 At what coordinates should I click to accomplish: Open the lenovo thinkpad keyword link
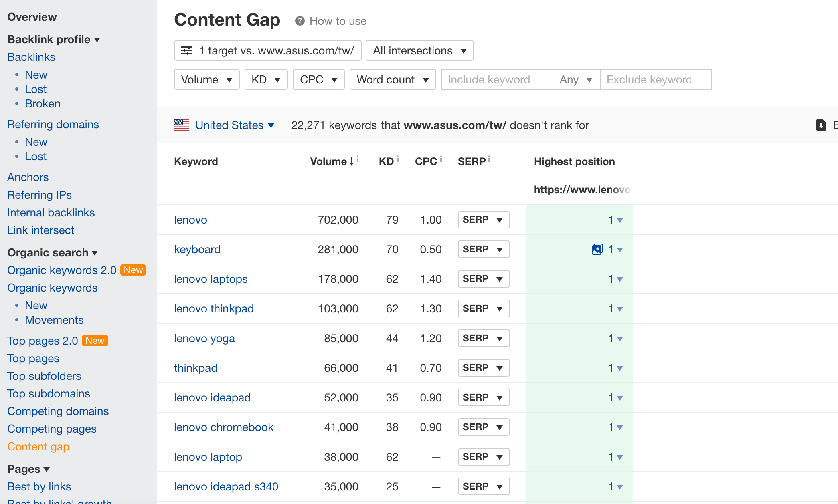point(214,309)
